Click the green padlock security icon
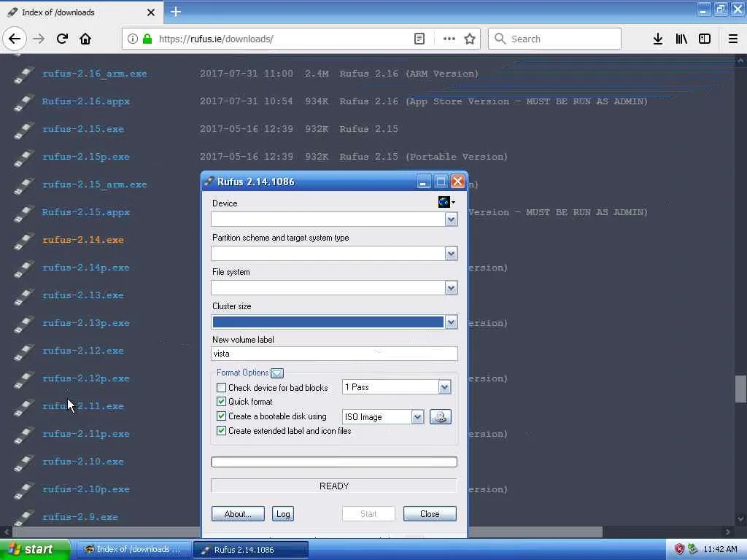The image size is (747, 560). click(147, 39)
